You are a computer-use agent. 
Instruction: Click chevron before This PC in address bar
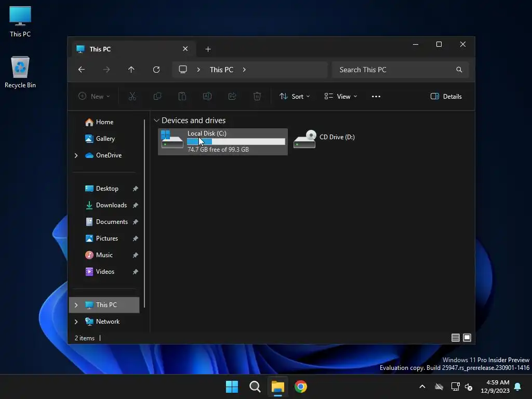coord(198,70)
